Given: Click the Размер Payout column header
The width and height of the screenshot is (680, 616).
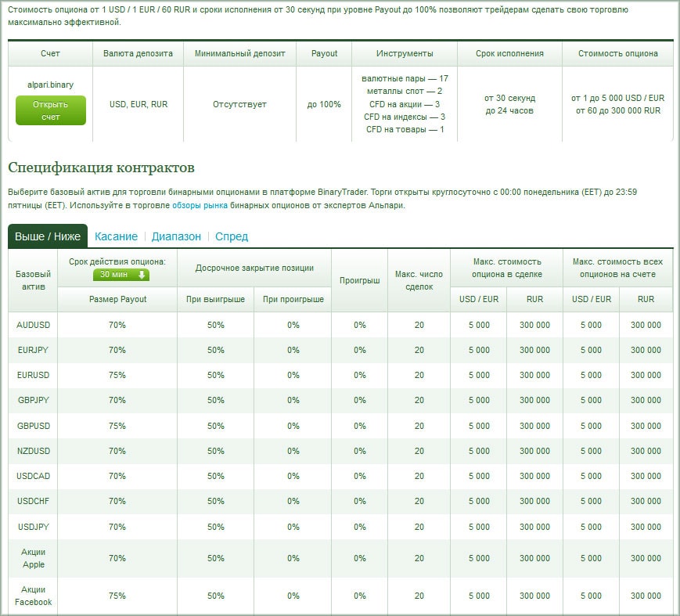Looking at the screenshot, I should point(117,299).
